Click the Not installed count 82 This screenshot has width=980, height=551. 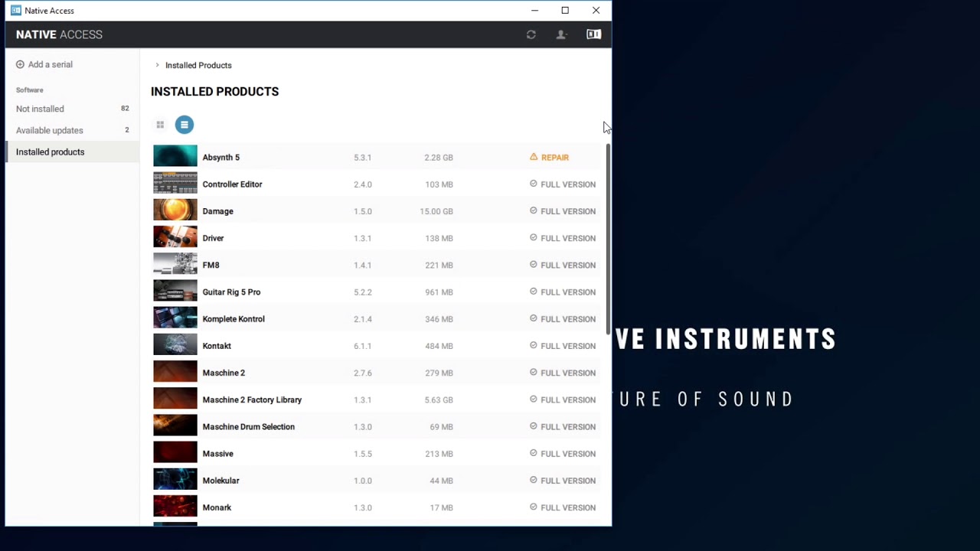point(125,109)
